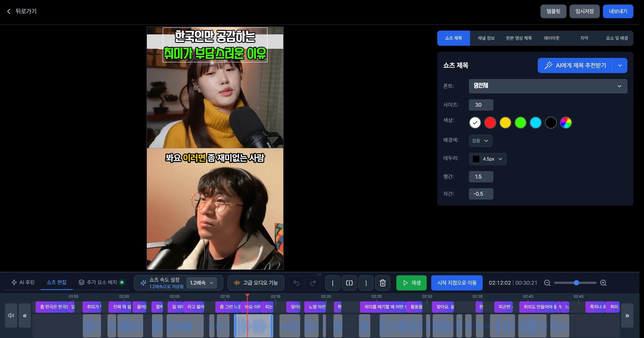Screen dimensions: 644x338
Task: Switch to the 자막 tab
Action: (584, 38)
